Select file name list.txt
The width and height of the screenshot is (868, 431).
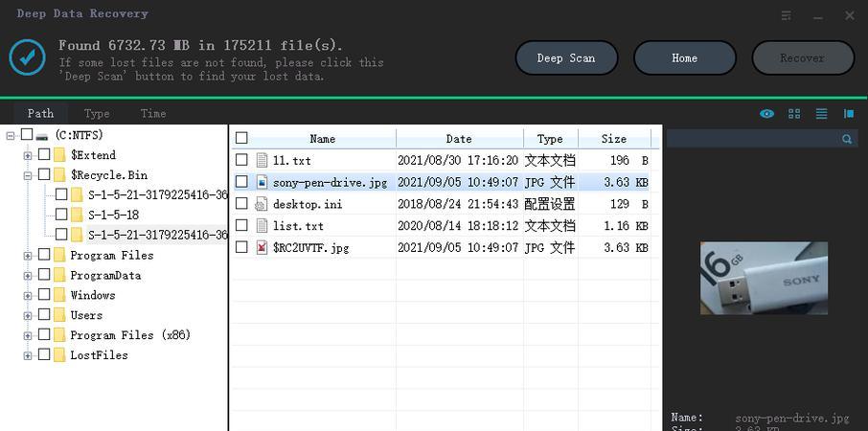(298, 226)
